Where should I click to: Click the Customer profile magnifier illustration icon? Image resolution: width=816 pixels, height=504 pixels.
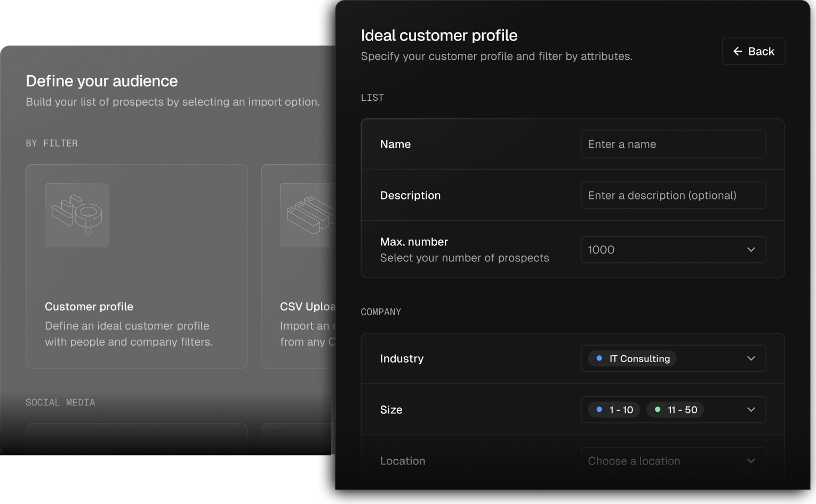point(77,215)
